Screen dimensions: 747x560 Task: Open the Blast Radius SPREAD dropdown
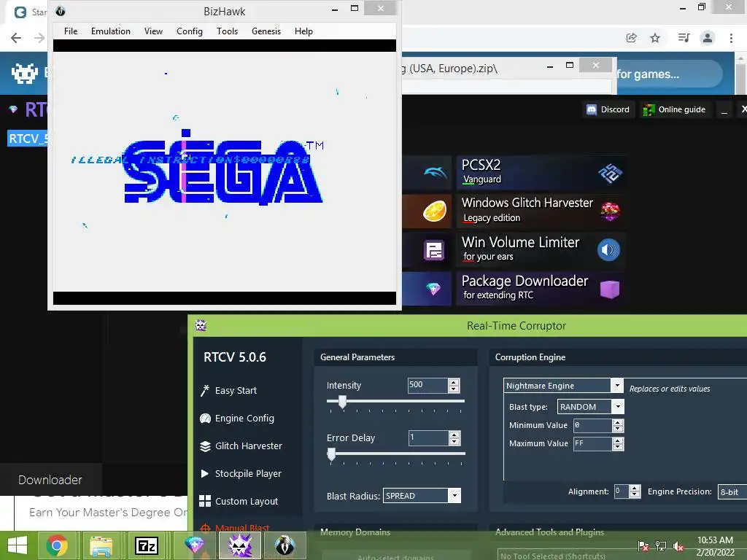click(x=422, y=496)
